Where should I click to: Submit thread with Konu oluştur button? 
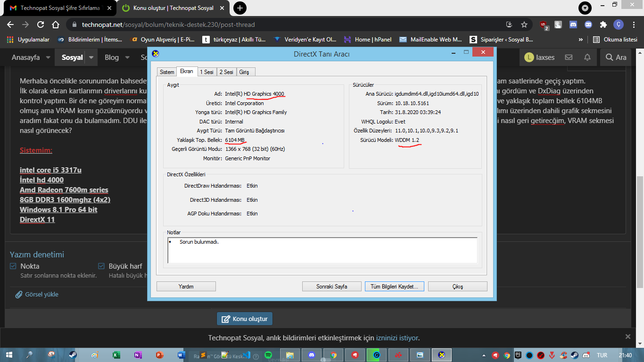(245, 319)
